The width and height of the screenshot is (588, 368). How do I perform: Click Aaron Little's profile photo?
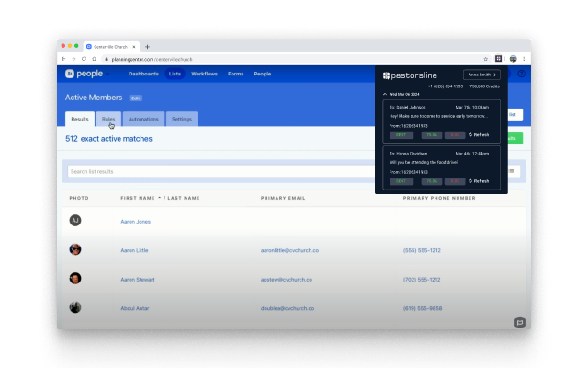75,249
